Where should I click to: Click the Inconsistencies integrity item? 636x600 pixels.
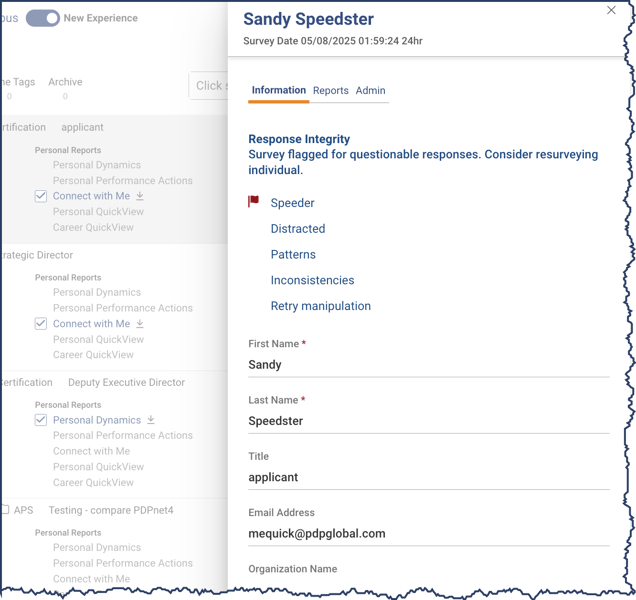(312, 280)
